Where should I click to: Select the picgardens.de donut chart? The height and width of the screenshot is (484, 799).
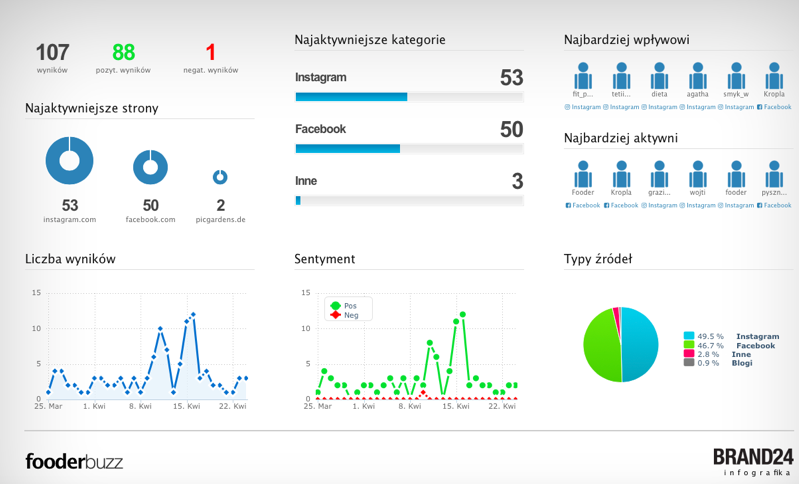pos(220,177)
